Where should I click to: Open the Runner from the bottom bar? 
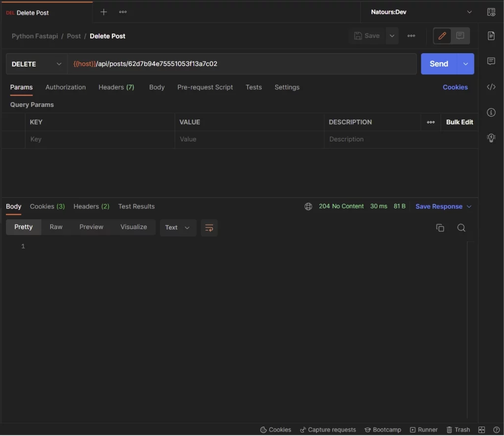(423, 429)
